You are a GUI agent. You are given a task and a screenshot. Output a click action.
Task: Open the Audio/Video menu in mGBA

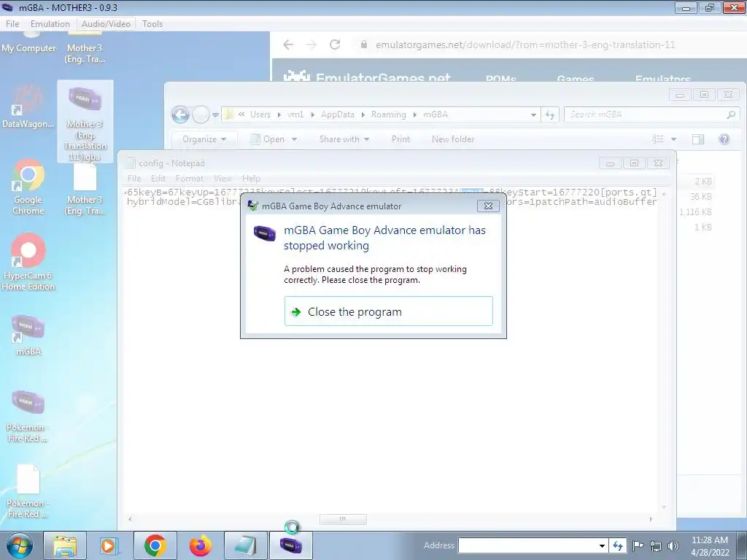pos(106,24)
